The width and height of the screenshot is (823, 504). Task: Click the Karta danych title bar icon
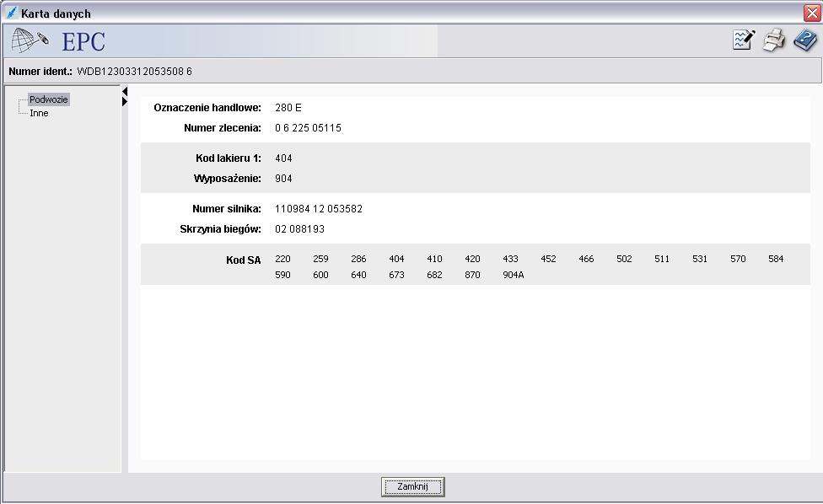pos(11,13)
